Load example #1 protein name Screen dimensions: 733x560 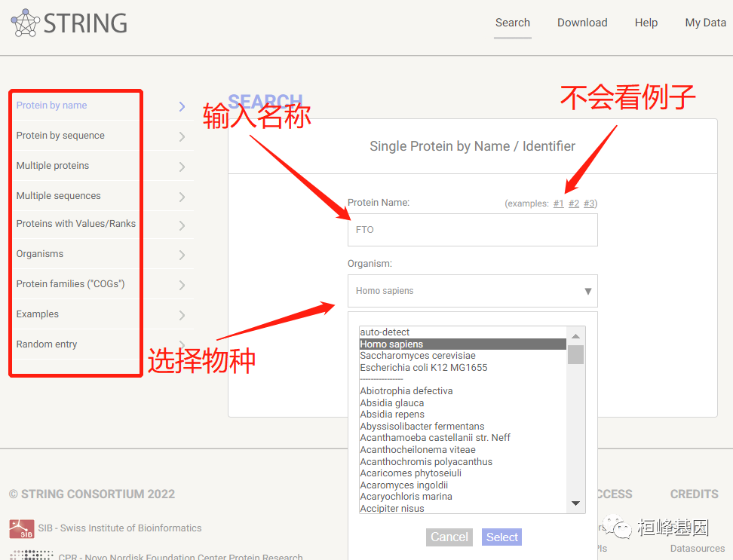point(558,203)
